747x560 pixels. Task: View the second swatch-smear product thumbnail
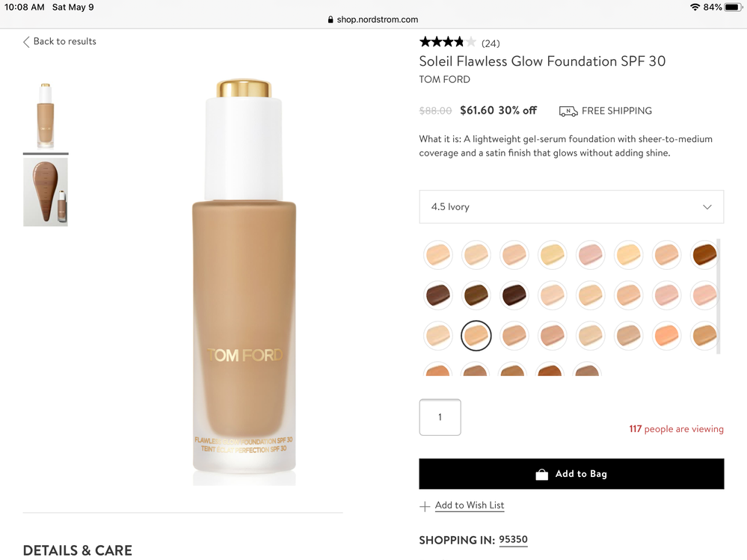pos(46,192)
